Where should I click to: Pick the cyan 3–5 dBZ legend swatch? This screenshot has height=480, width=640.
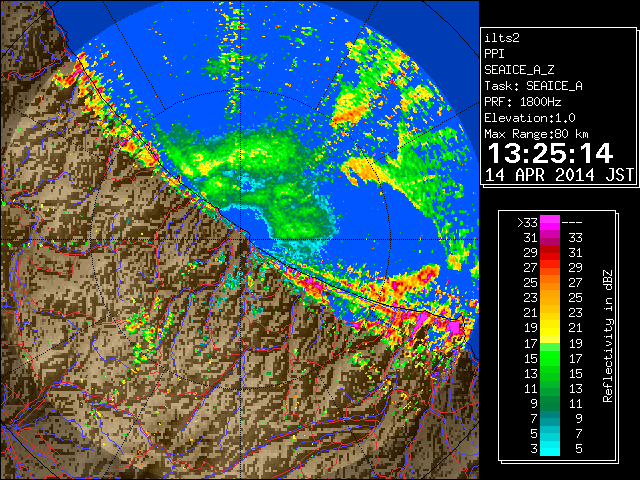click(x=550, y=448)
